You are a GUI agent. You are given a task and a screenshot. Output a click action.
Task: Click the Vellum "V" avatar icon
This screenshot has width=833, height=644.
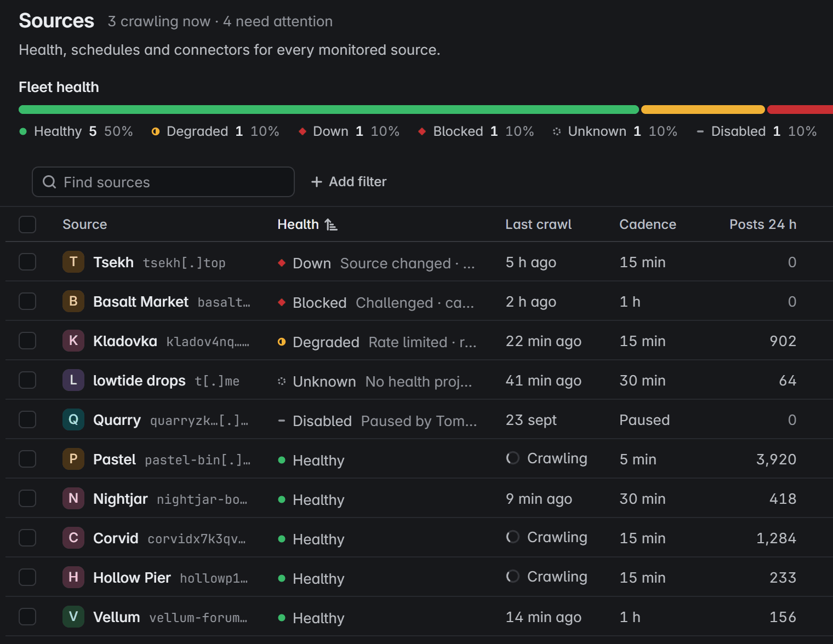(x=73, y=617)
